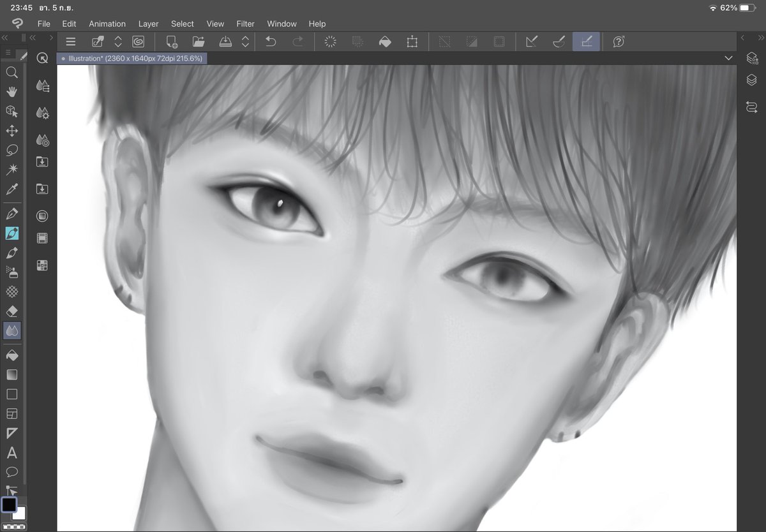Toggle Snap to Special Ruler
This screenshot has height=532, width=766.
[x=559, y=41]
